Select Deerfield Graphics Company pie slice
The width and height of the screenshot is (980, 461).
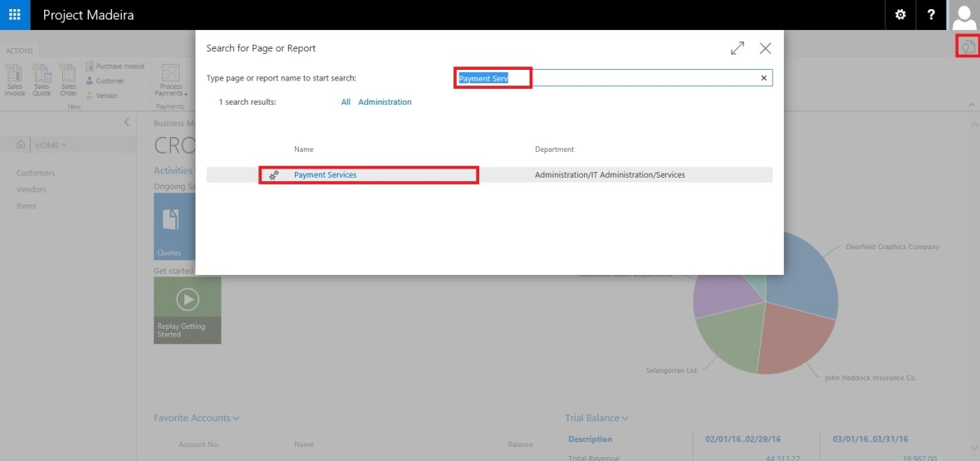[x=801, y=274]
